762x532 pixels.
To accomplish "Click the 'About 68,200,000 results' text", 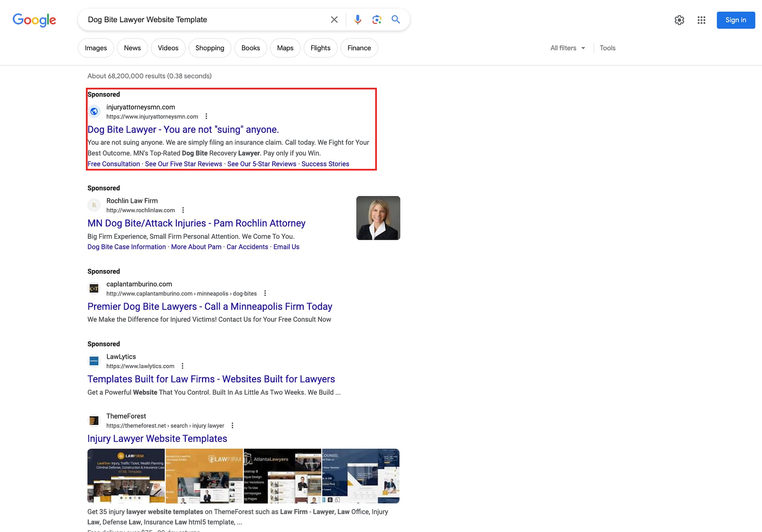I will (x=149, y=76).
